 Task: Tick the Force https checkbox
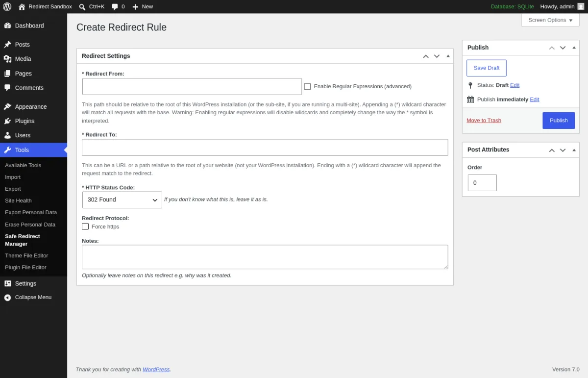click(x=85, y=227)
